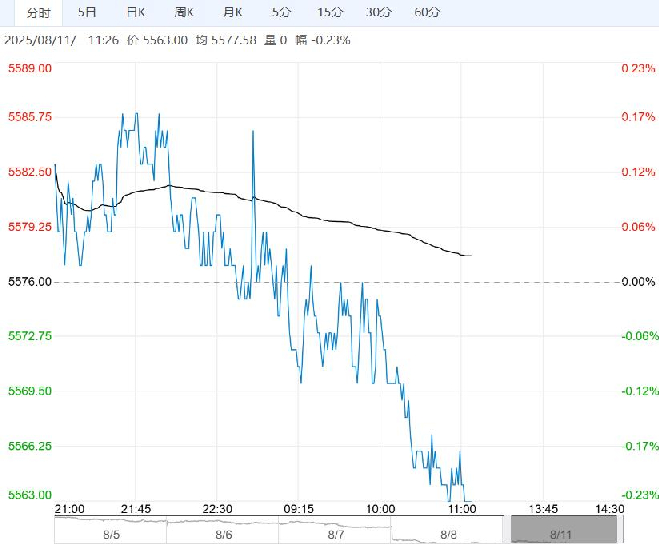This screenshot has width=659, height=546.
Task: Click the 21:45 time axis label
Action: [136, 509]
